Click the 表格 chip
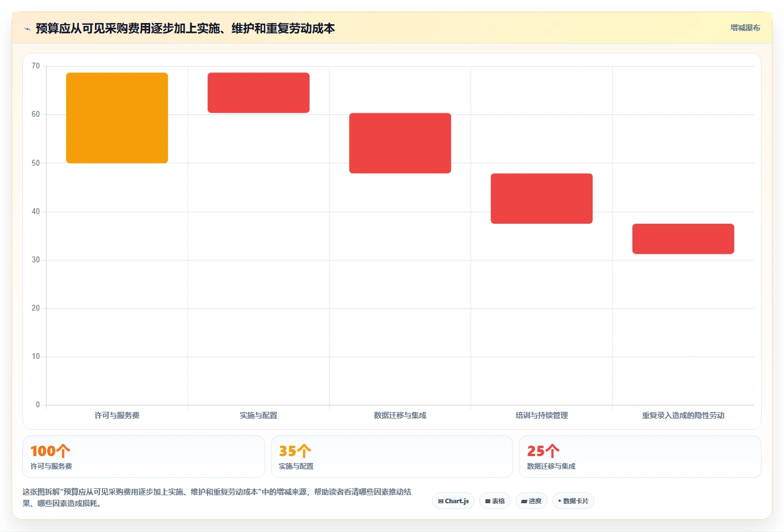 495,501
